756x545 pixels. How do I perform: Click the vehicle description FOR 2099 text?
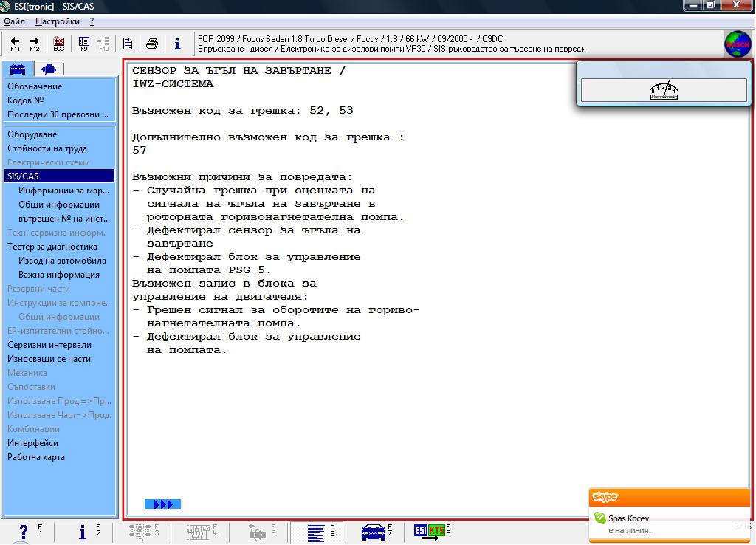point(350,39)
